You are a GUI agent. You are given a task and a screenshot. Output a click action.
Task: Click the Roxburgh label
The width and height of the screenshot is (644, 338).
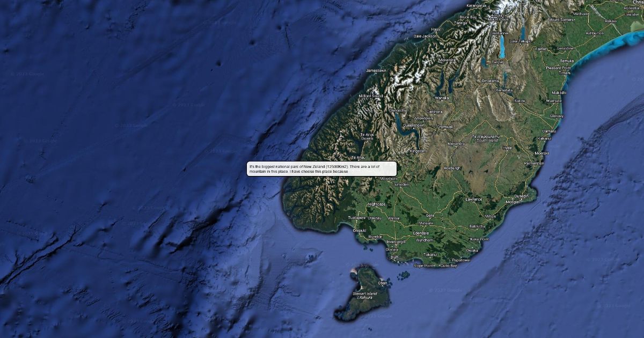[x=452, y=168]
